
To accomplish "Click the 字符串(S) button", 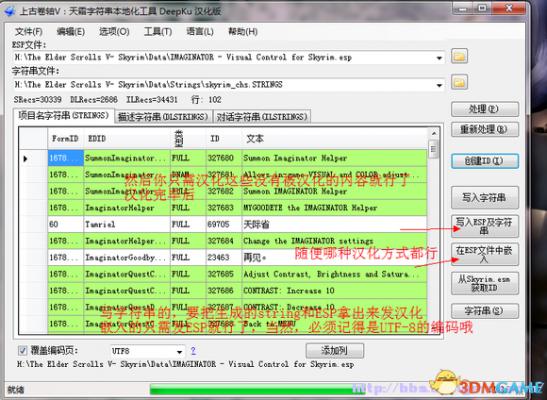I will [x=485, y=311].
